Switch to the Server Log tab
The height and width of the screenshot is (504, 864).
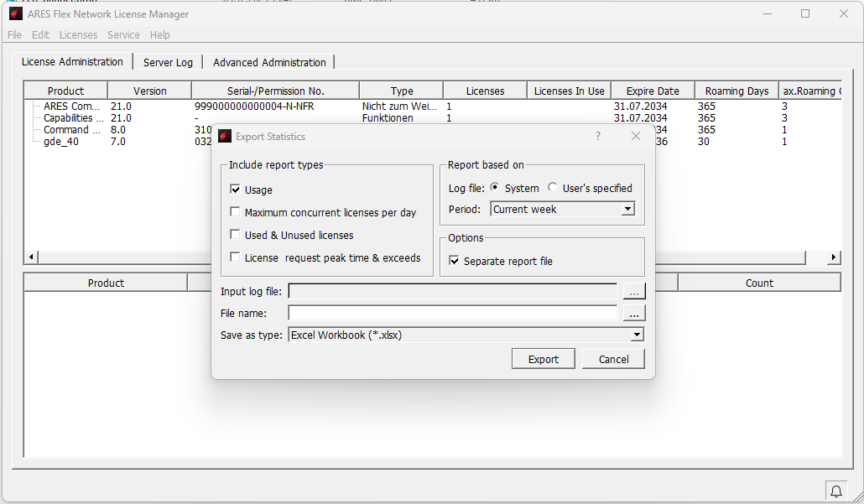point(168,62)
